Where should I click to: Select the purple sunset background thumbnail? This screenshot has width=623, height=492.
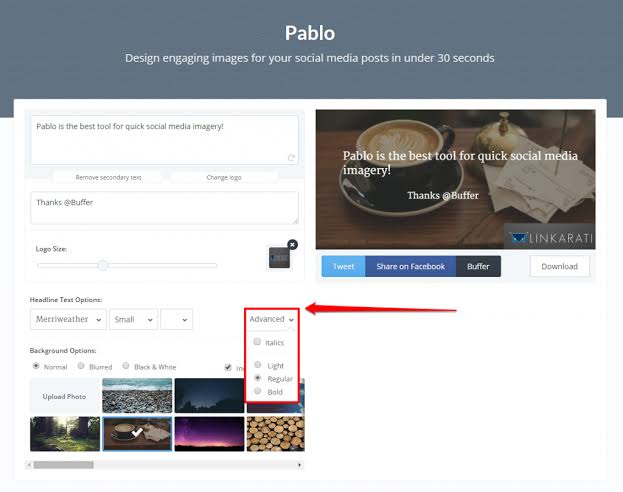[209, 434]
